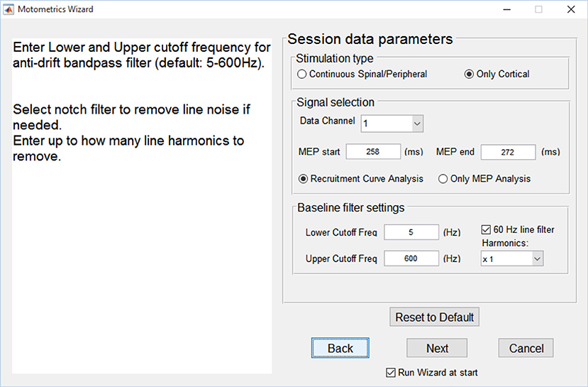
Task: Close the Motometrics Wizard window
Action: click(571, 9)
